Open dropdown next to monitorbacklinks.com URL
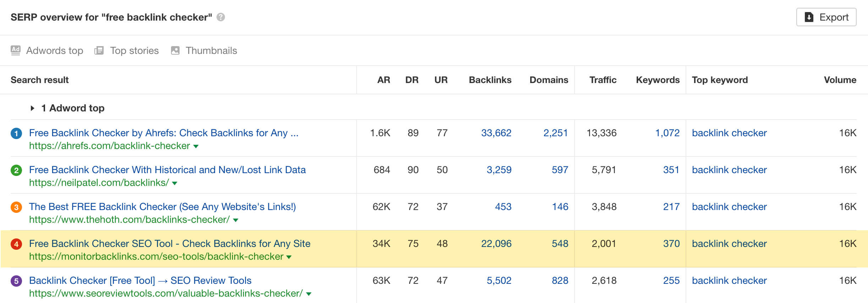 289,257
